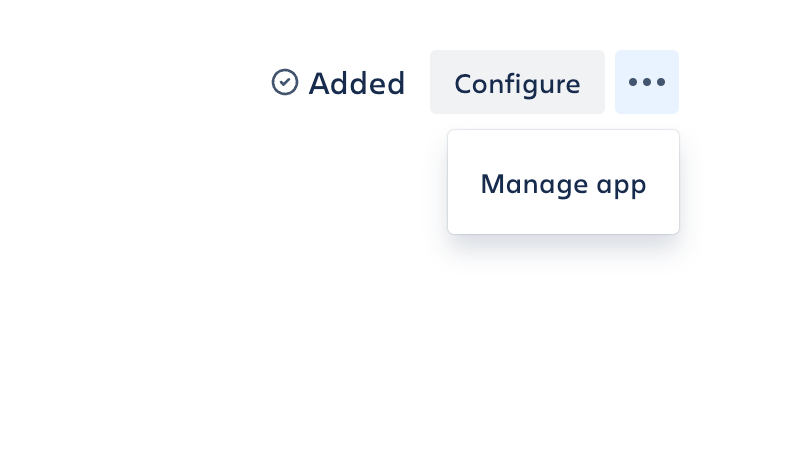
Task: Click the tick inside the circle icon
Action: (285, 82)
